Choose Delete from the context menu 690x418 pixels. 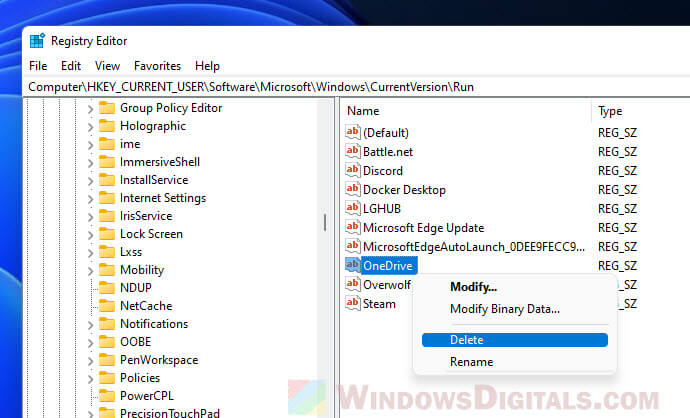pos(515,340)
